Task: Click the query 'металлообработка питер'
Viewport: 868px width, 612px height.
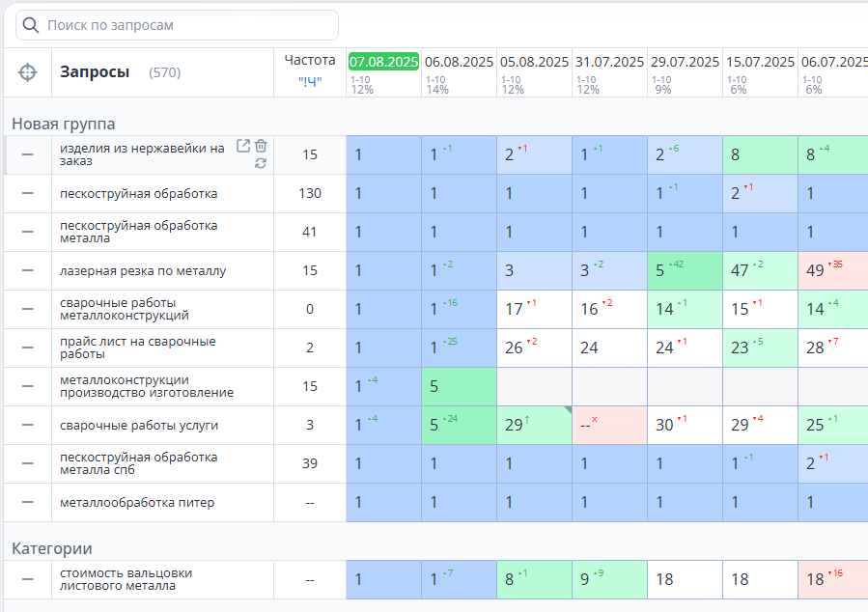Action: tap(137, 502)
